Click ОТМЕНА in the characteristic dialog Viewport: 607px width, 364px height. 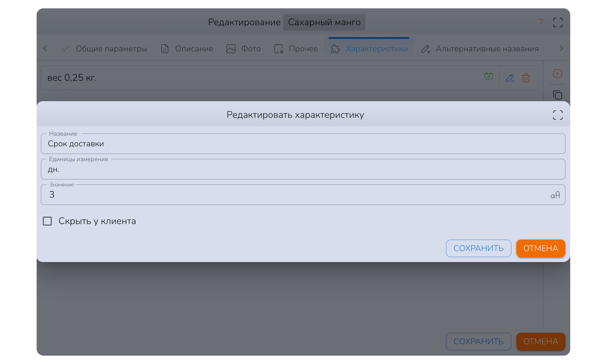[540, 248]
